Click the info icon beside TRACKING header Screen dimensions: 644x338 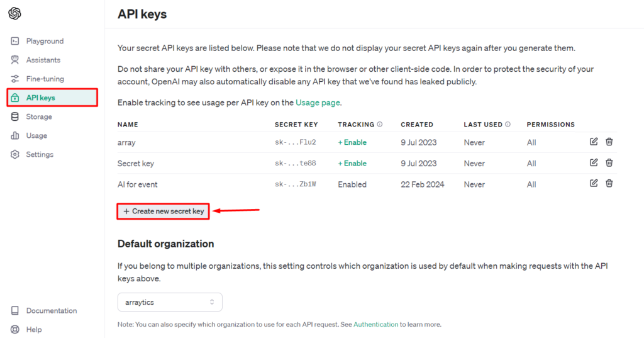(380, 124)
